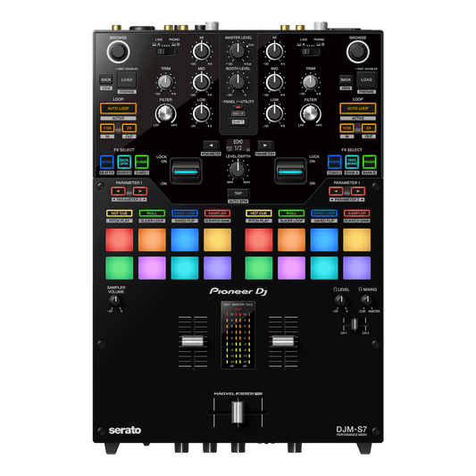
Task: Select CH1 SAMPLER pad mode
Action: tap(217, 213)
